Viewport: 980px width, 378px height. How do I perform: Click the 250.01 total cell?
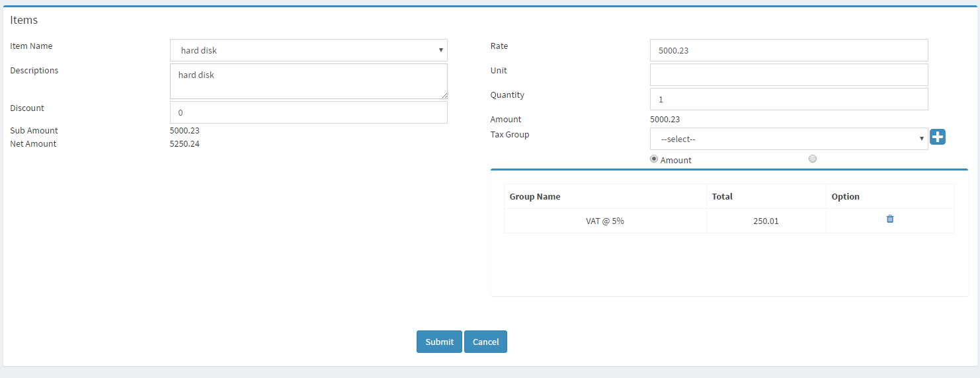point(766,221)
